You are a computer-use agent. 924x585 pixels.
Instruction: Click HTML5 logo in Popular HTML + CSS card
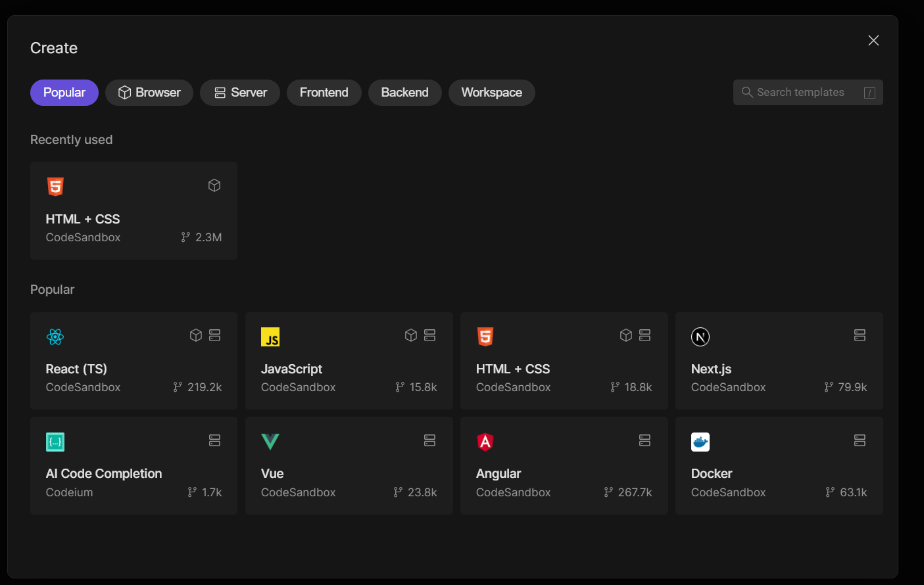[485, 337]
